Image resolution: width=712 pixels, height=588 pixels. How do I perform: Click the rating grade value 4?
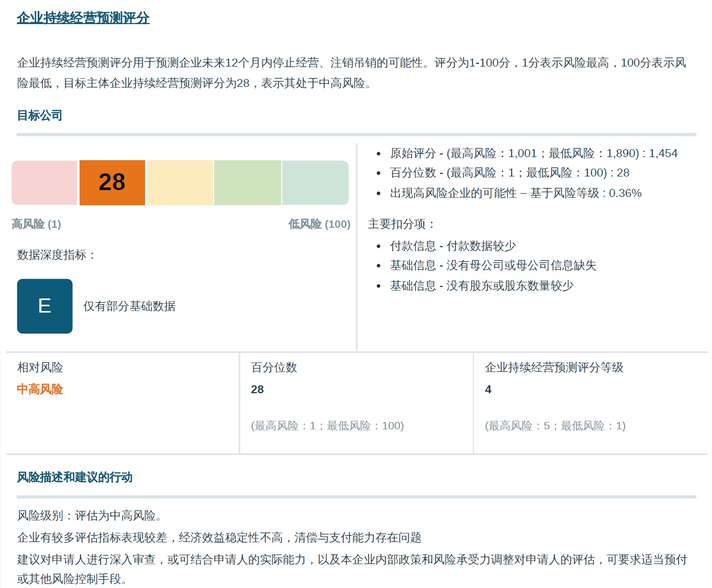488,390
